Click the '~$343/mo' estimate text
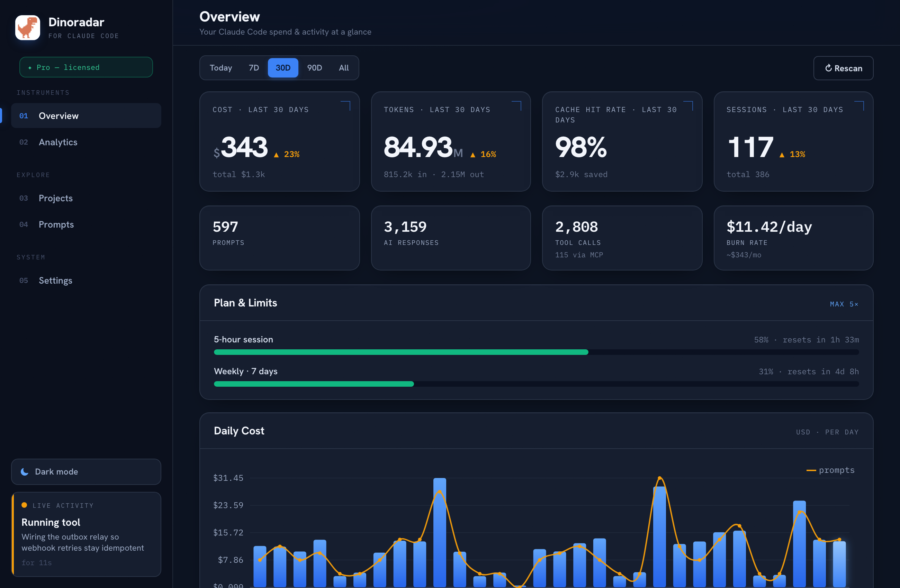Image resolution: width=900 pixels, height=588 pixels. click(x=744, y=255)
